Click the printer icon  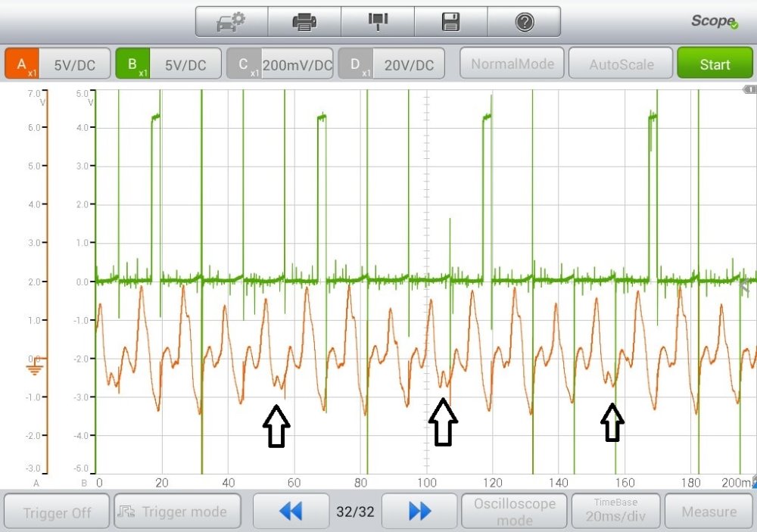[304, 22]
